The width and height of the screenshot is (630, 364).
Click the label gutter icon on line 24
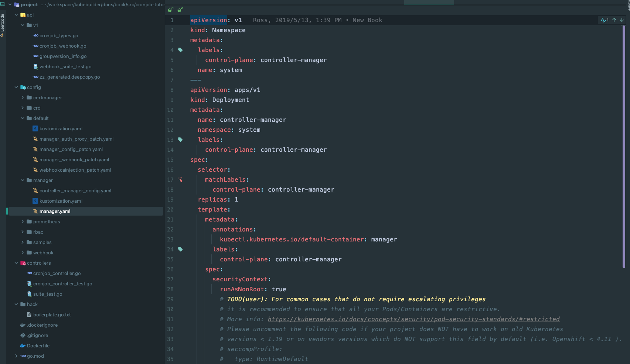180,249
